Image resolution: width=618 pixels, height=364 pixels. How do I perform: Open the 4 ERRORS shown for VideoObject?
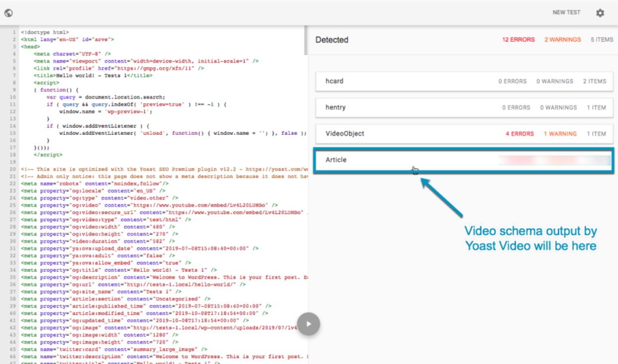click(x=522, y=133)
